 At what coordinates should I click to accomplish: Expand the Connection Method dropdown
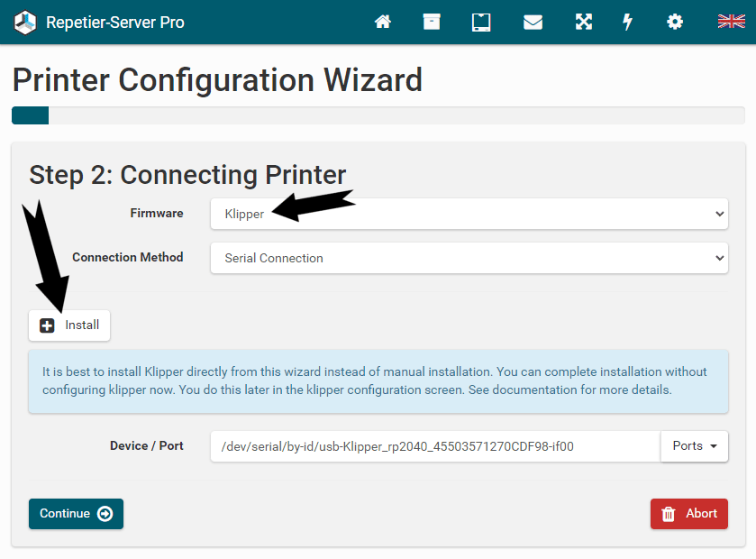(x=469, y=258)
